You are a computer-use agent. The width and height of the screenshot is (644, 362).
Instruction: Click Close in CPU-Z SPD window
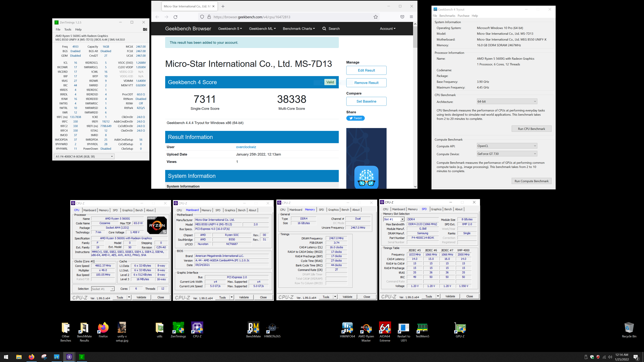469,296
